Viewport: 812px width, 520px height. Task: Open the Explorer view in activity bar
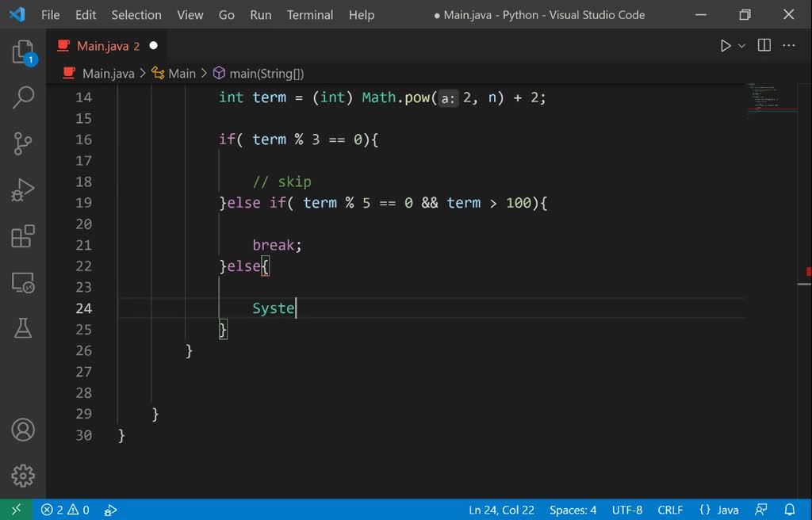click(23, 53)
